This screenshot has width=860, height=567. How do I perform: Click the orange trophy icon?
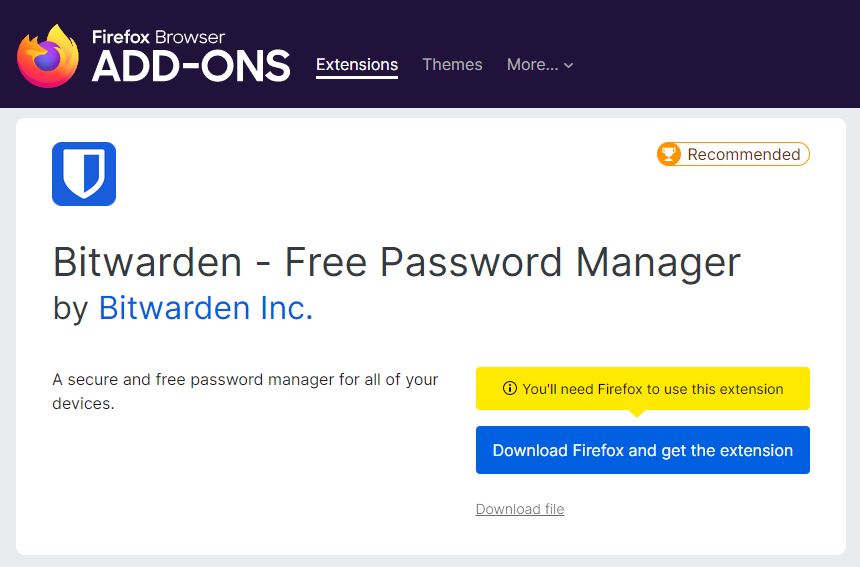(x=669, y=154)
